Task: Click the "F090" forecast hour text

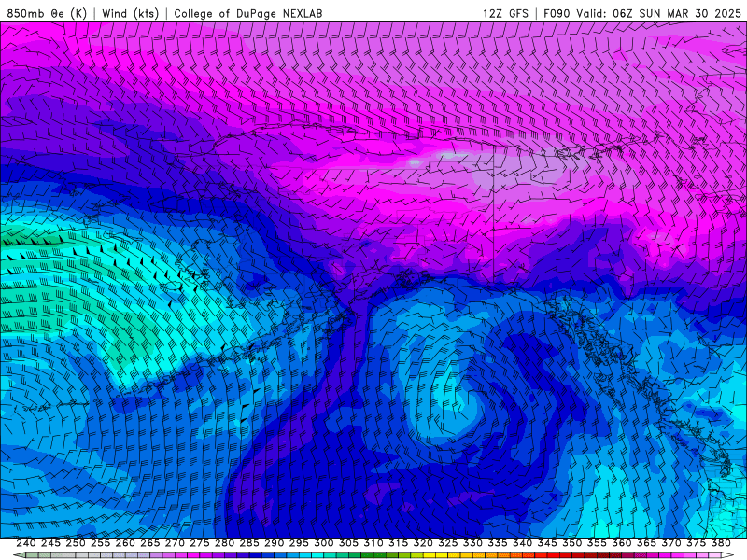Action: pyautogui.click(x=557, y=13)
